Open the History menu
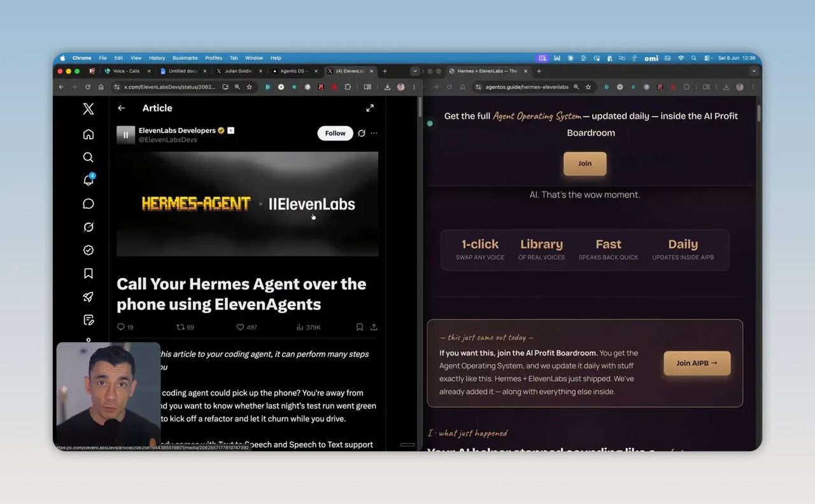The height and width of the screenshot is (504, 815). click(x=157, y=58)
